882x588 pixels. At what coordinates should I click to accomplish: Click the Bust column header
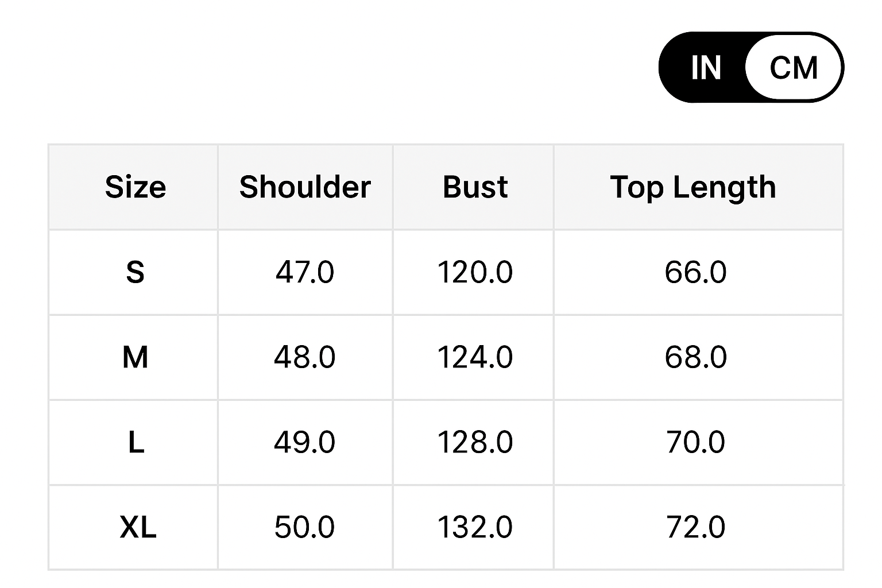tap(475, 187)
